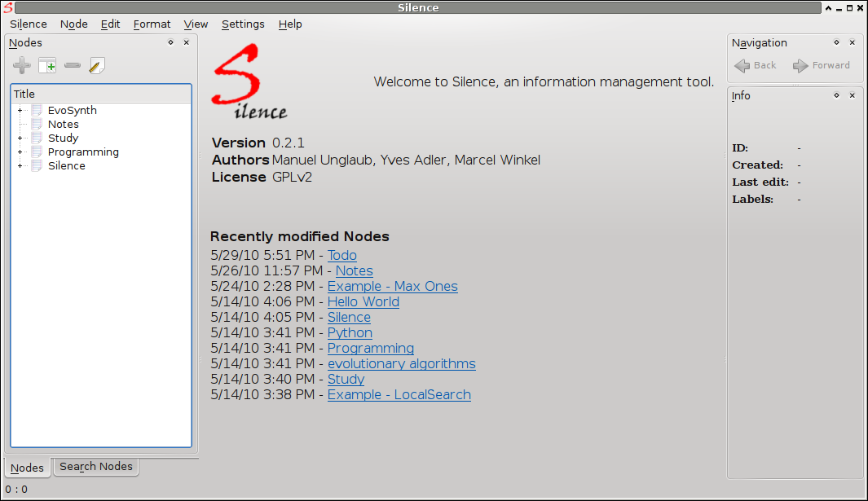This screenshot has width=868, height=501.
Task: Close the Navigation panel
Action: click(x=853, y=42)
